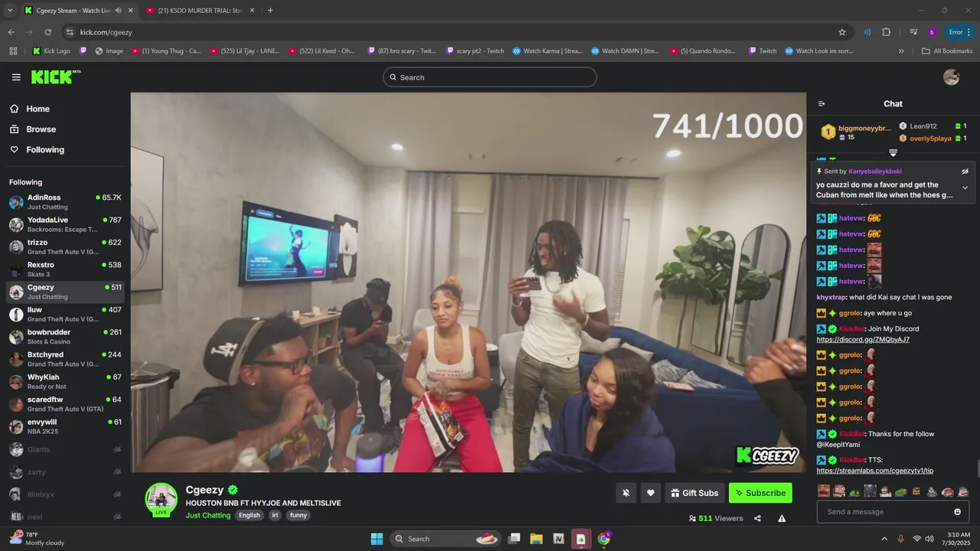
Task: Click the Kick logo in header
Action: click(x=55, y=77)
